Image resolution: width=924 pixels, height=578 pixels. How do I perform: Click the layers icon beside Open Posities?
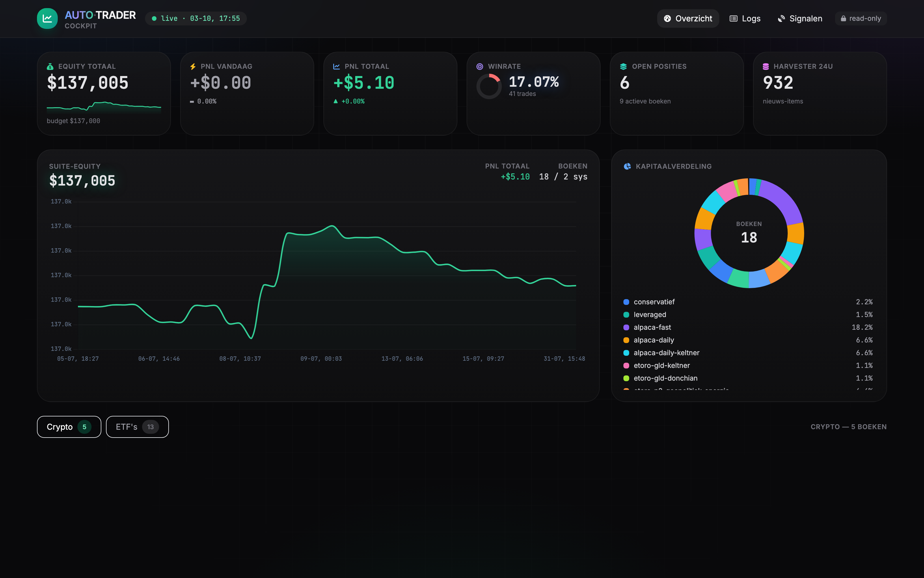click(x=623, y=66)
